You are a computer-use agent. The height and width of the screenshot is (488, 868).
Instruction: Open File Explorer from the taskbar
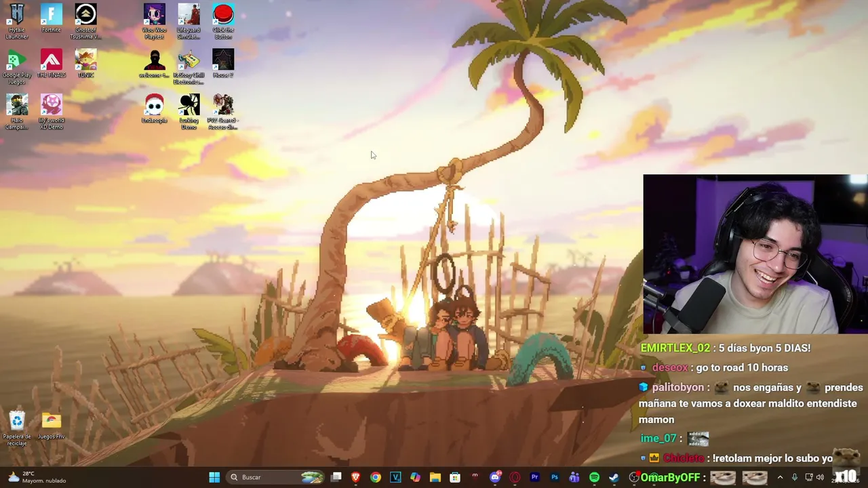(x=435, y=477)
